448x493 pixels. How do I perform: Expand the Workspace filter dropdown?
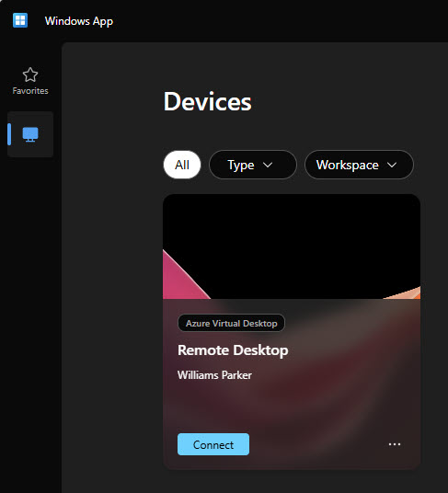(x=359, y=165)
